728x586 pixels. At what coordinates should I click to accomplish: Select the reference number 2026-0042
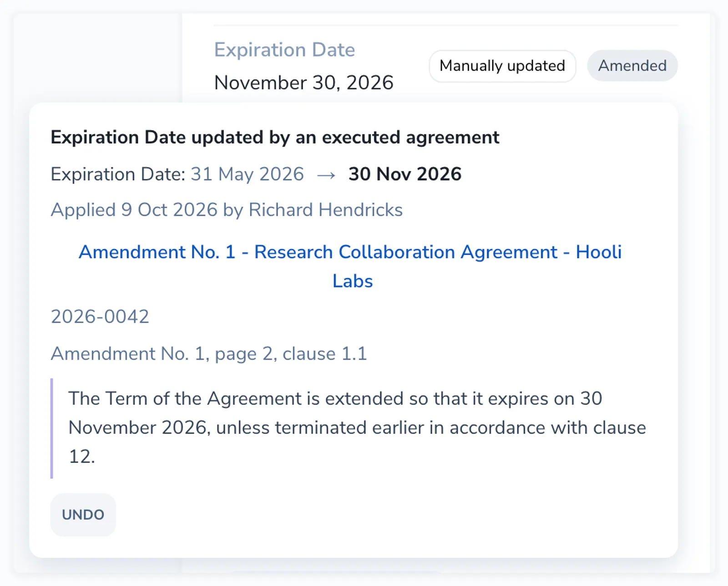(100, 316)
